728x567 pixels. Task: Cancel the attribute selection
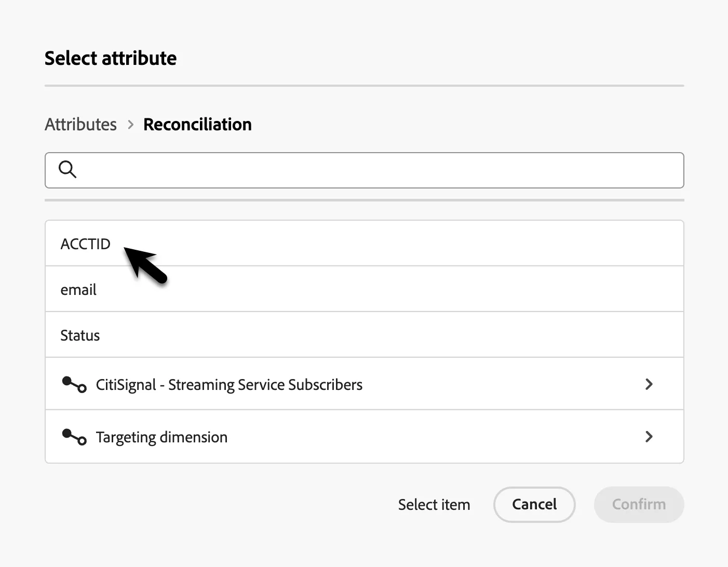point(534,505)
